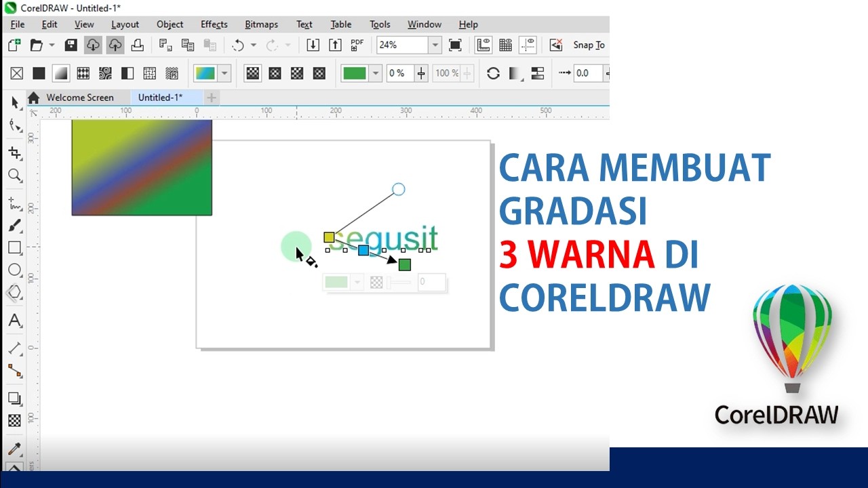Create a new document

(14, 45)
